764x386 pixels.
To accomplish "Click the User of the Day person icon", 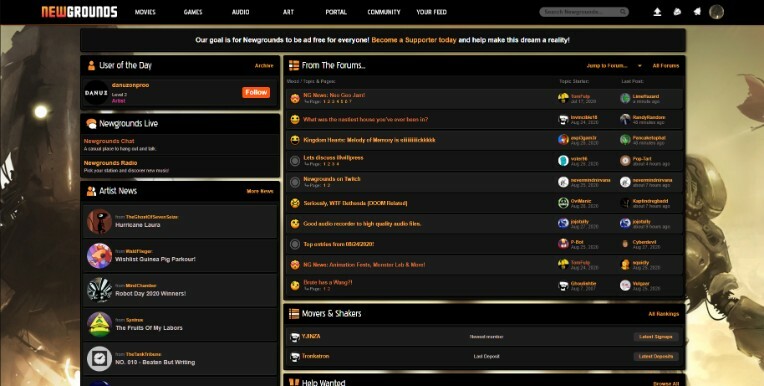I will pos(91,65).
